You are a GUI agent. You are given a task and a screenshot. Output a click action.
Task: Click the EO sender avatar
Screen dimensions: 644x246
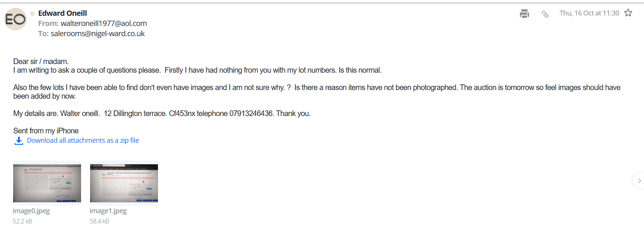[15, 19]
